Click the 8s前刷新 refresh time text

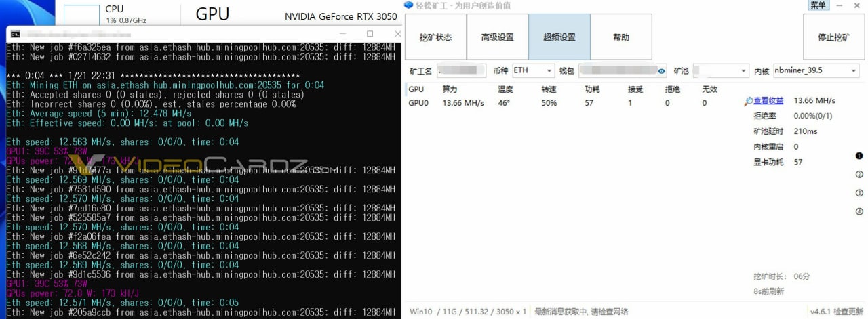768,292
